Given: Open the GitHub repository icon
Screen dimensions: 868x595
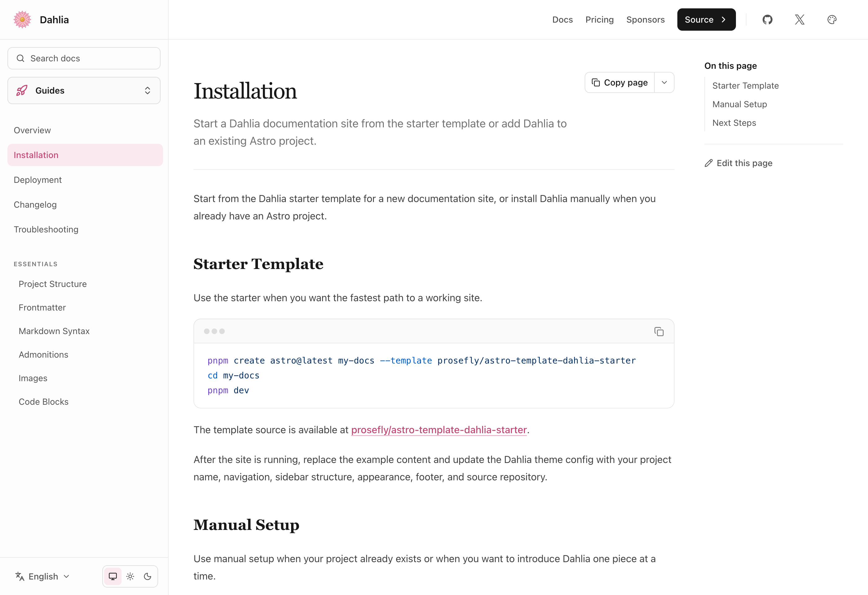Looking at the screenshot, I should point(767,20).
